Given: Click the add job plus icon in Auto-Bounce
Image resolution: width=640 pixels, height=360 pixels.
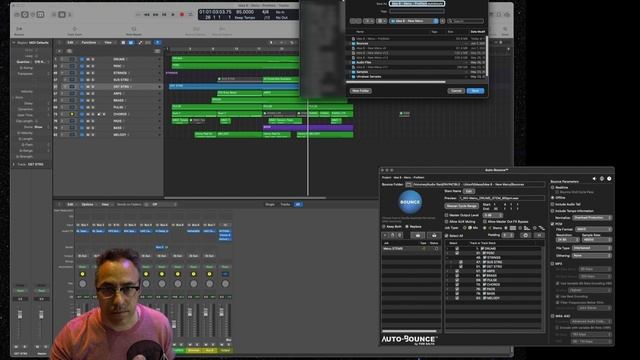Looking at the screenshot, I should coord(385,236).
